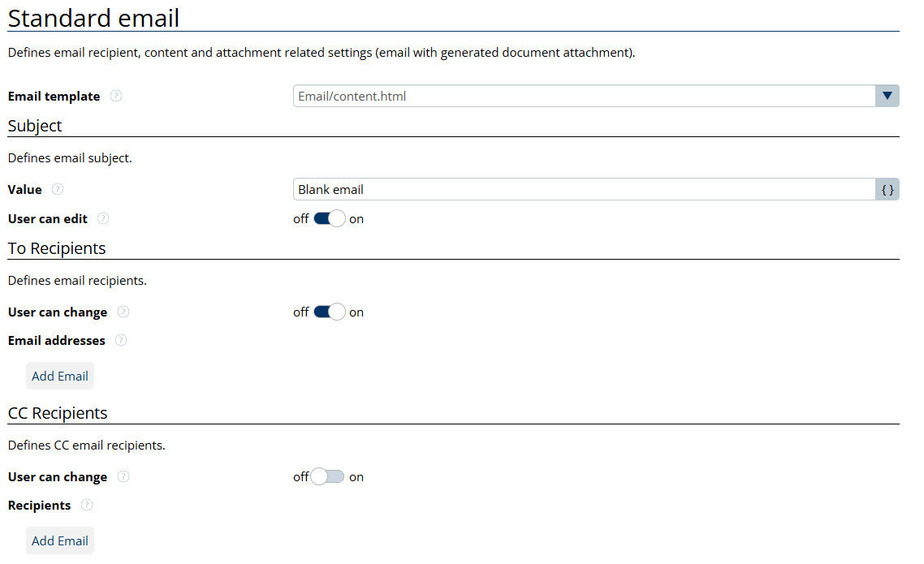Enable User can change for CC Recipients
924x564 pixels.
(x=328, y=477)
